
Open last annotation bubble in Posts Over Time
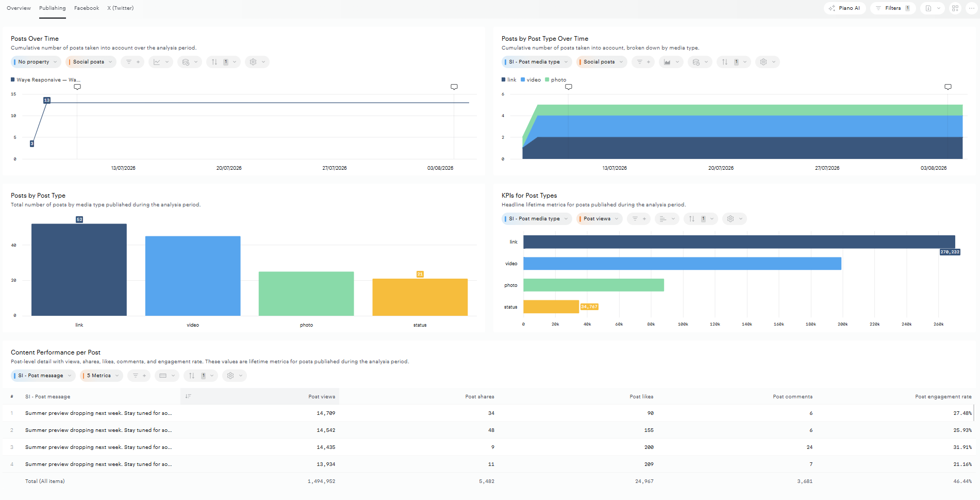click(454, 87)
